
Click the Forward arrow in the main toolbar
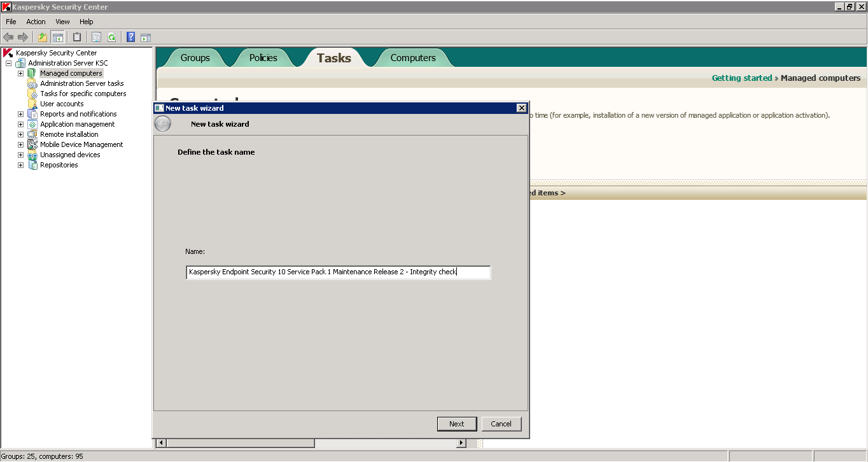point(23,38)
